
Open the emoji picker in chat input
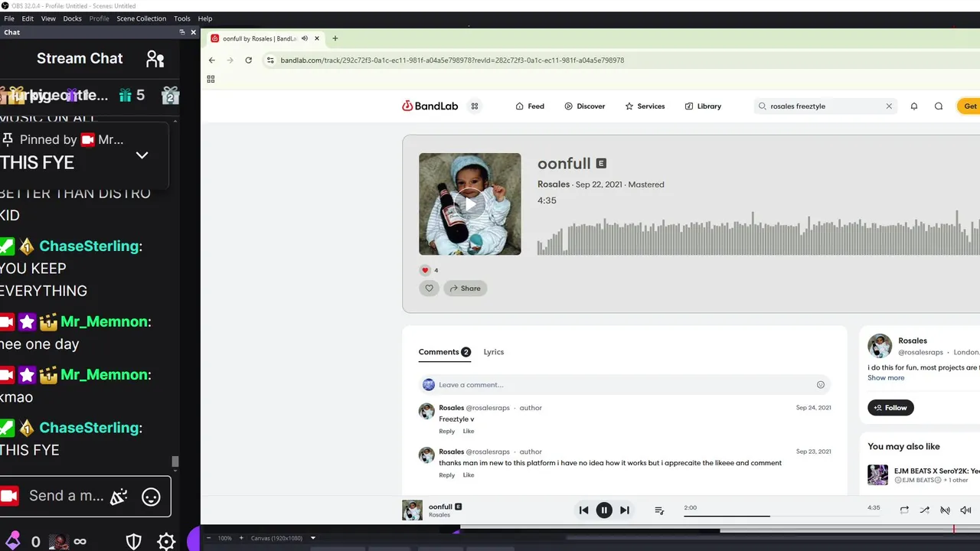tap(151, 496)
